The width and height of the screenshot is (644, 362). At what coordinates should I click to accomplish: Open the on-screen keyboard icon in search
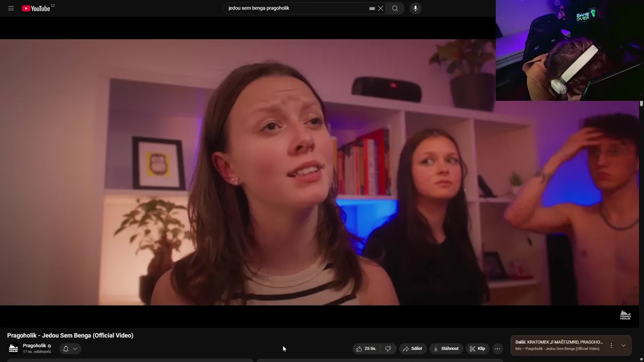pyautogui.click(x=372, y=8)
